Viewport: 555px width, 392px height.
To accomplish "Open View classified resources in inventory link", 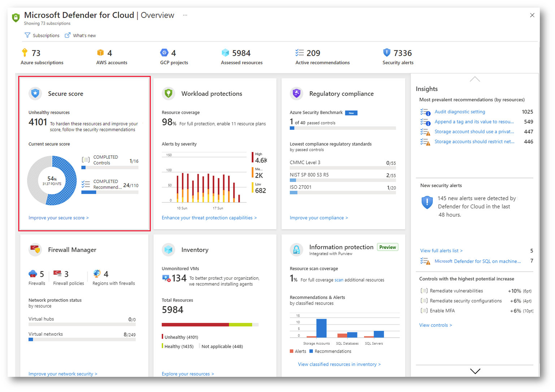I will [x=339, y=364].
